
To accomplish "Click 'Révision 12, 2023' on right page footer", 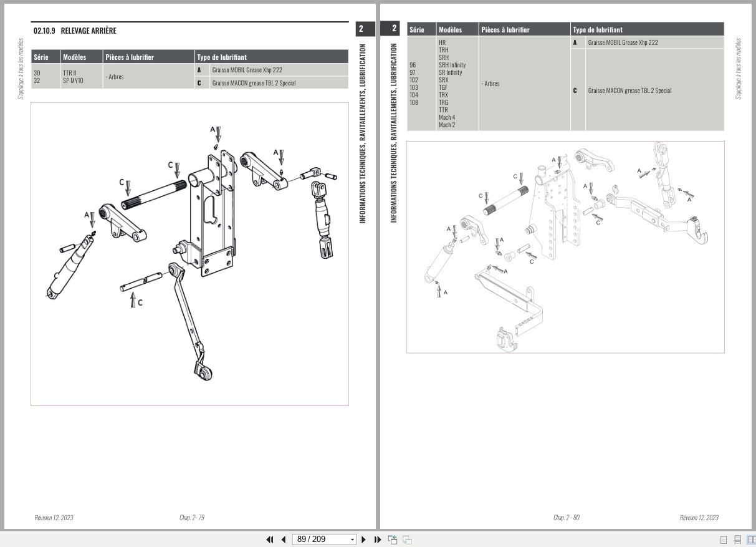I will click(699, 518).
